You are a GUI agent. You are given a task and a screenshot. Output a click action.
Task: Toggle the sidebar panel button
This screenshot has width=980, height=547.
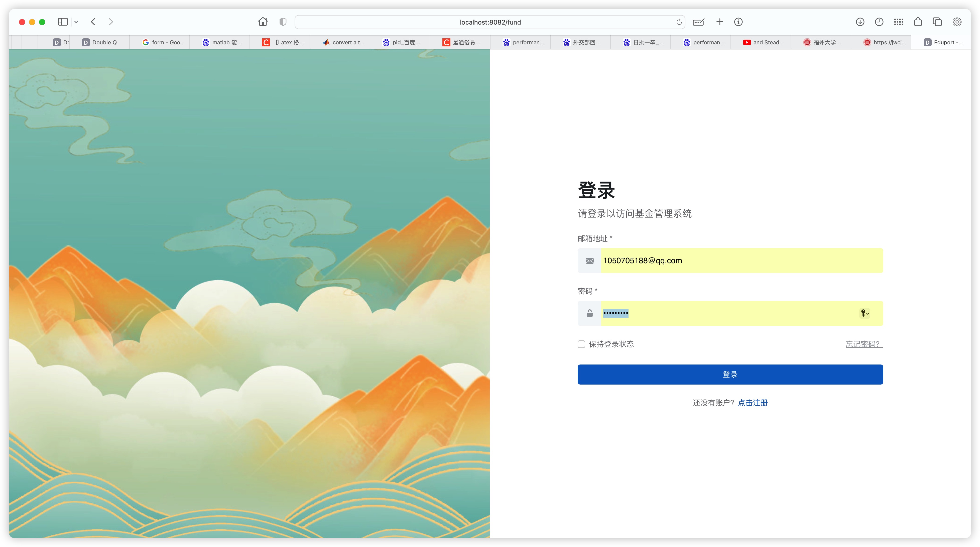(x=63, y=22)
